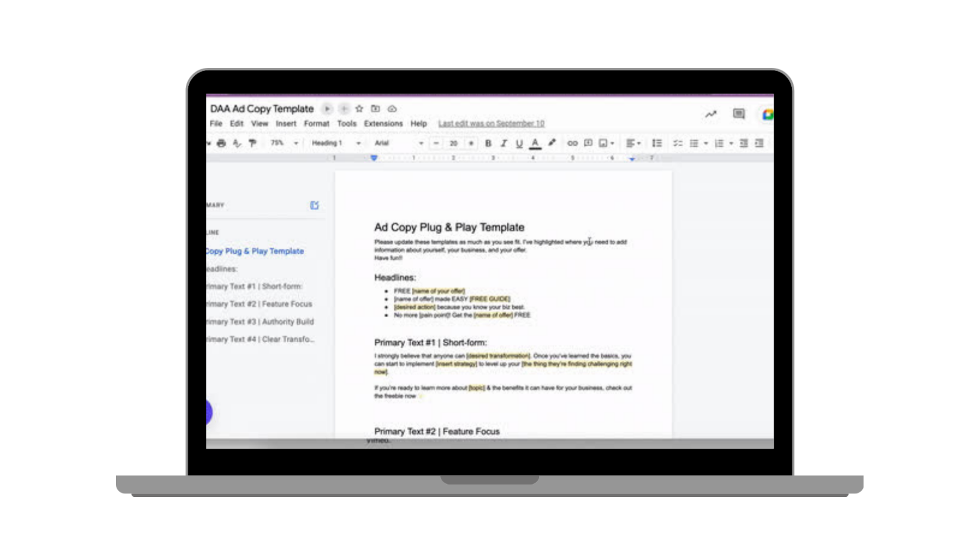This screenshot has width=980, height=552.
Task: Expand bulleted list options arrow
Action: coord(706,143)
